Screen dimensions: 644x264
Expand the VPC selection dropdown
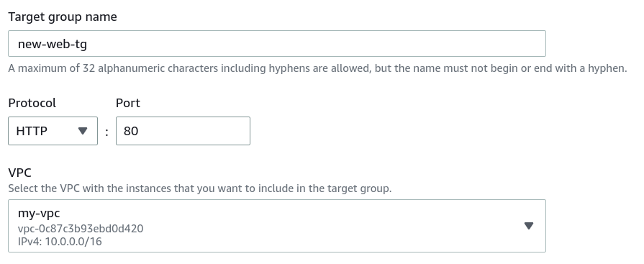[277, 226]
